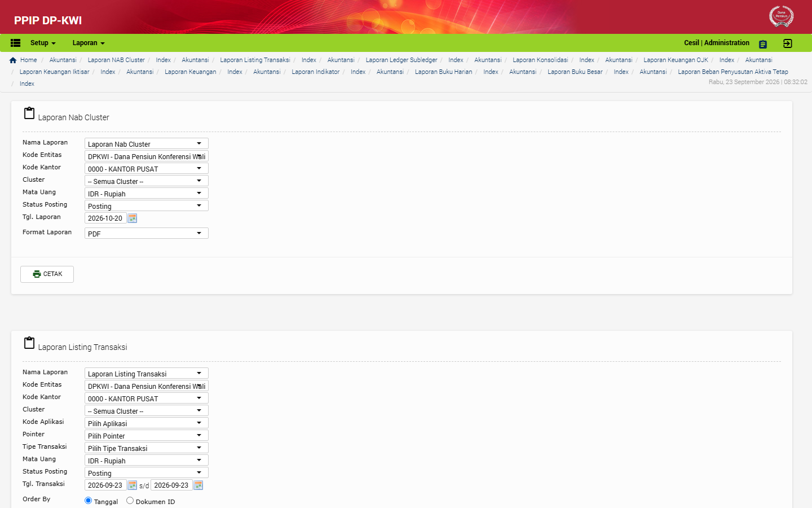Open the Setup menu
The image size is (812, 508).
(43, 43)
